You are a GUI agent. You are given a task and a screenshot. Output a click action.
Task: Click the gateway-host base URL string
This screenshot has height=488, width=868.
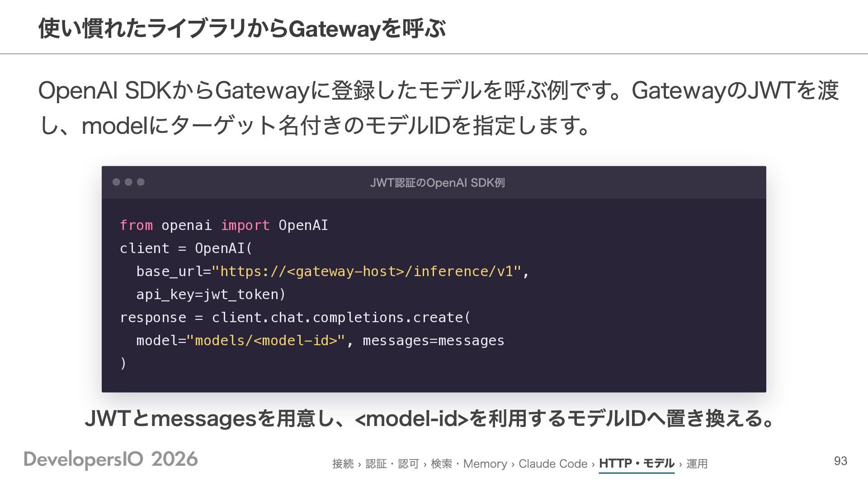[x=366, y=271]
